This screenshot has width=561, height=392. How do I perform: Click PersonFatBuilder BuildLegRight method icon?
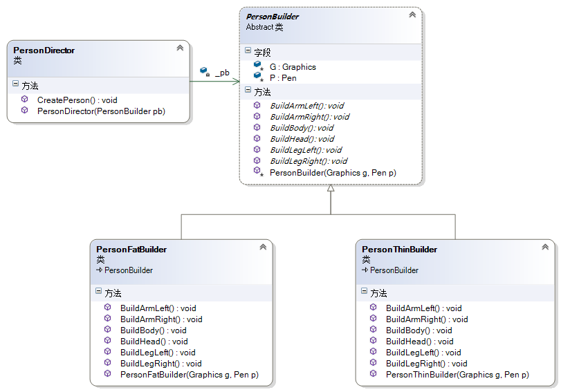tap(107, 363)
